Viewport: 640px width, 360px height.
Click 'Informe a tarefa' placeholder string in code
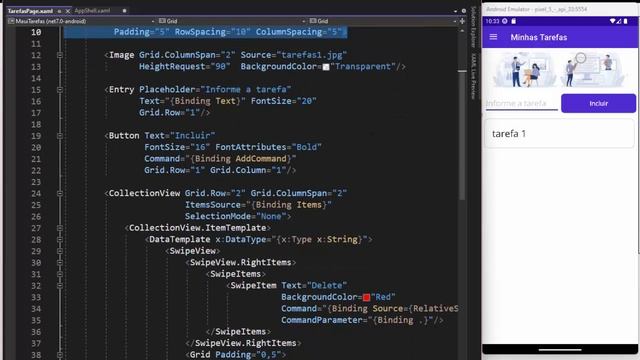[x=246, y=89]
